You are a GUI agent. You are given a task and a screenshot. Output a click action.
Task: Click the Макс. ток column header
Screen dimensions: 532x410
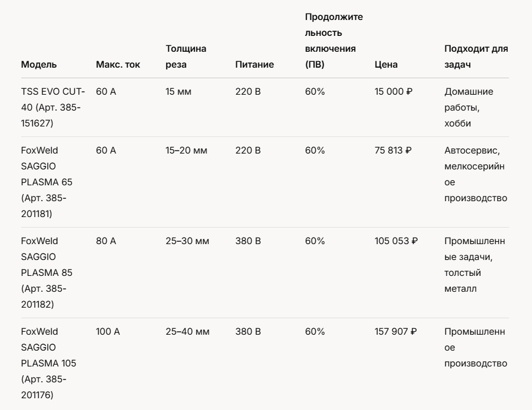[118, 65]
